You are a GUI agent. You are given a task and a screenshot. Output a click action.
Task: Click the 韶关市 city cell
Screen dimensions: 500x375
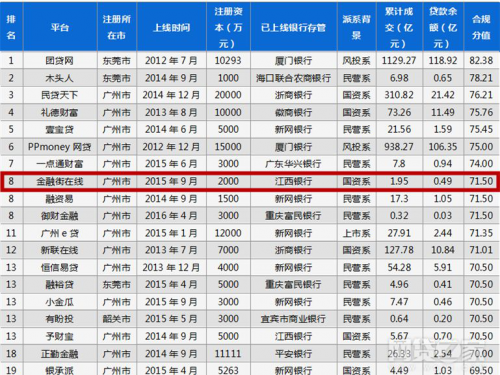click(x=117, y=319)
